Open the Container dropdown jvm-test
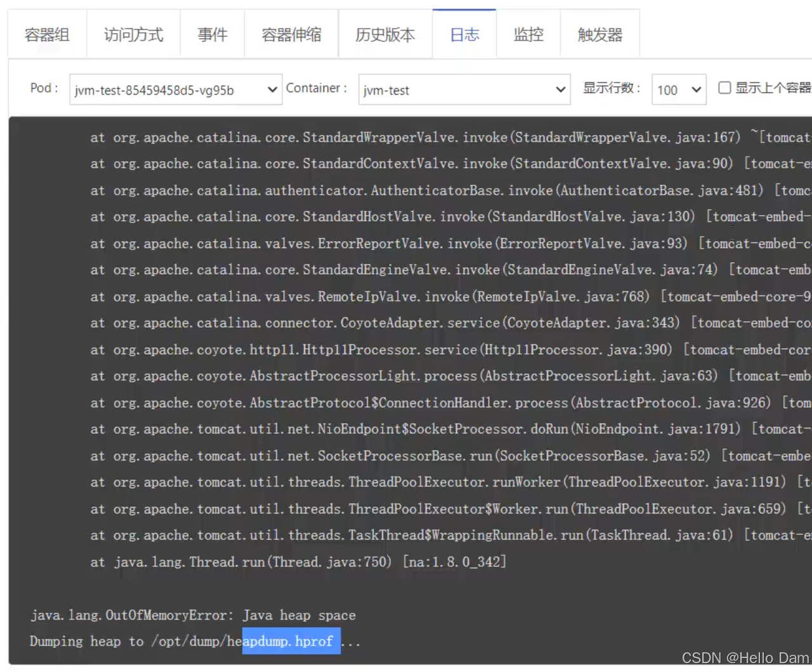Image resolution: width=812 pixels, height=672 pixels. click(464, 89)
